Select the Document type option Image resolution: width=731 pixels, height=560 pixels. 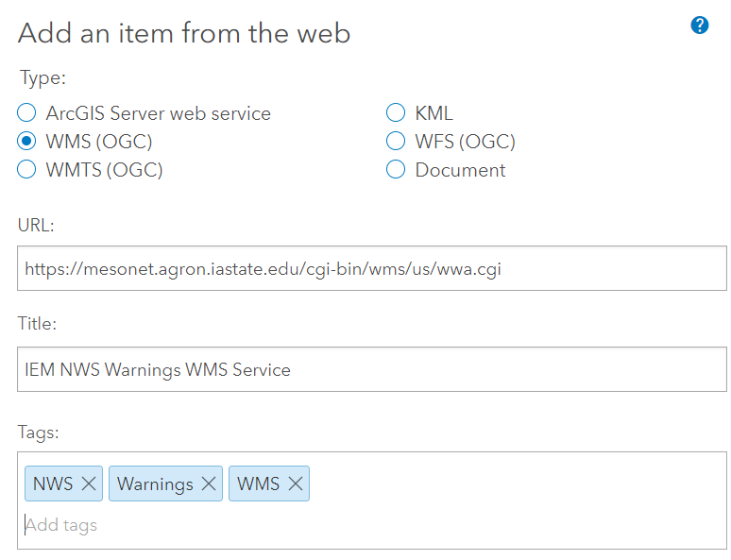click(x=396, y=170)
